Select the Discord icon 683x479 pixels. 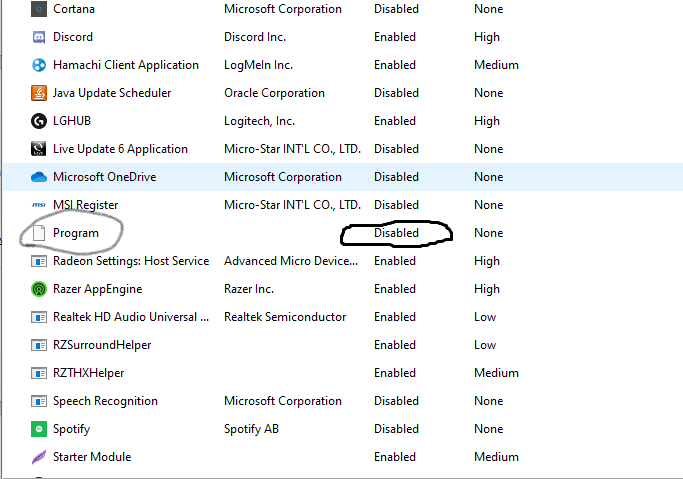click(x=39, y=37)
